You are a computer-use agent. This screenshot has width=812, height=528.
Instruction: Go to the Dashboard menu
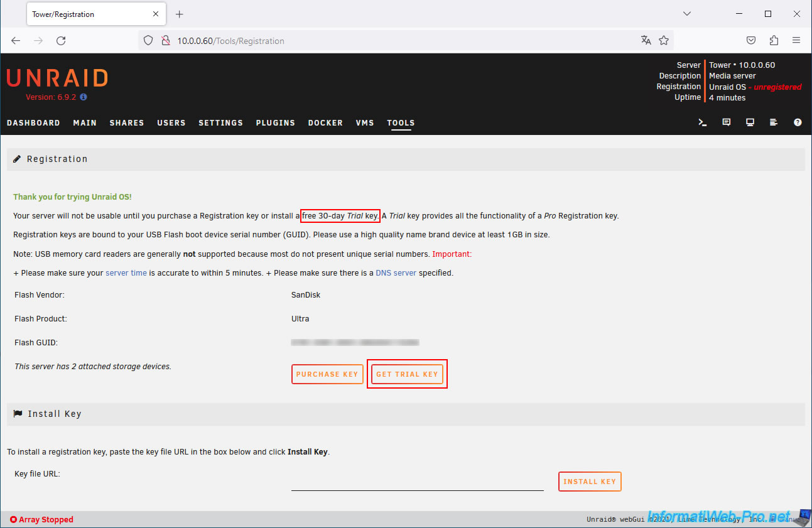click(x=33, y=123)
